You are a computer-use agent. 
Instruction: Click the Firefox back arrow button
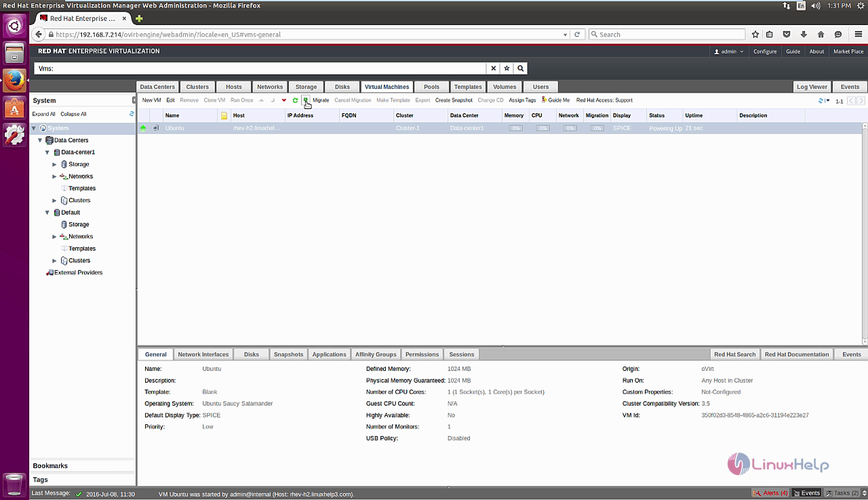click(39, 35)
